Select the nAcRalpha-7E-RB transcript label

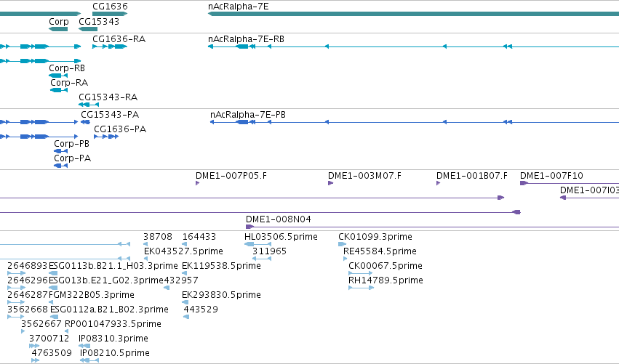246,39
